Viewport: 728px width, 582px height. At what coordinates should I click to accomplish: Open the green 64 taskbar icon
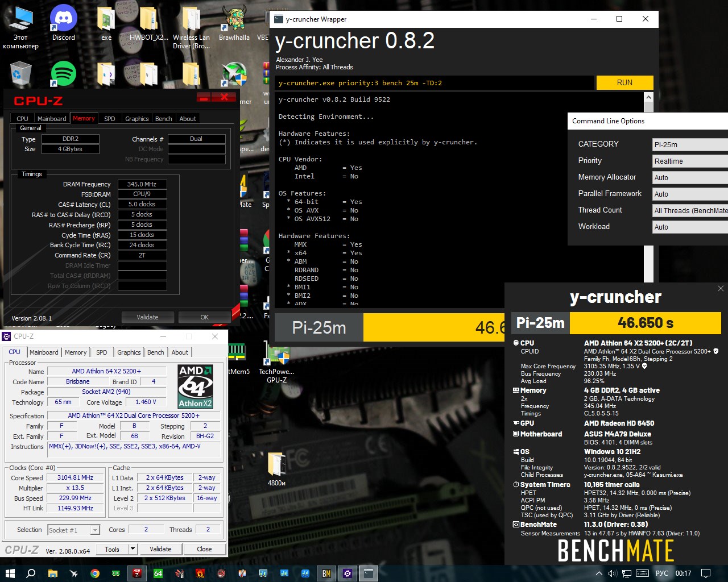point(158,573)
